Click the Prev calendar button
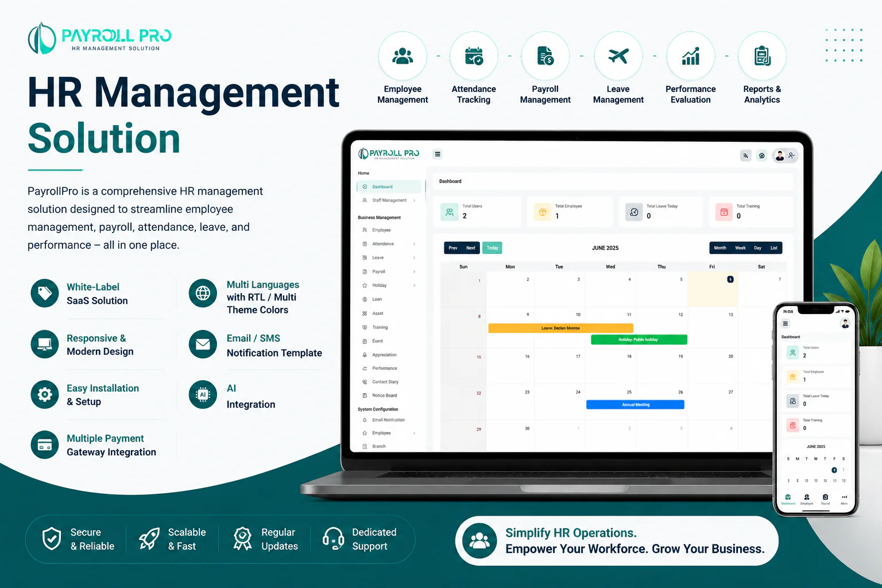The width and height of the screenshot is (882, 588). (453, 248)
